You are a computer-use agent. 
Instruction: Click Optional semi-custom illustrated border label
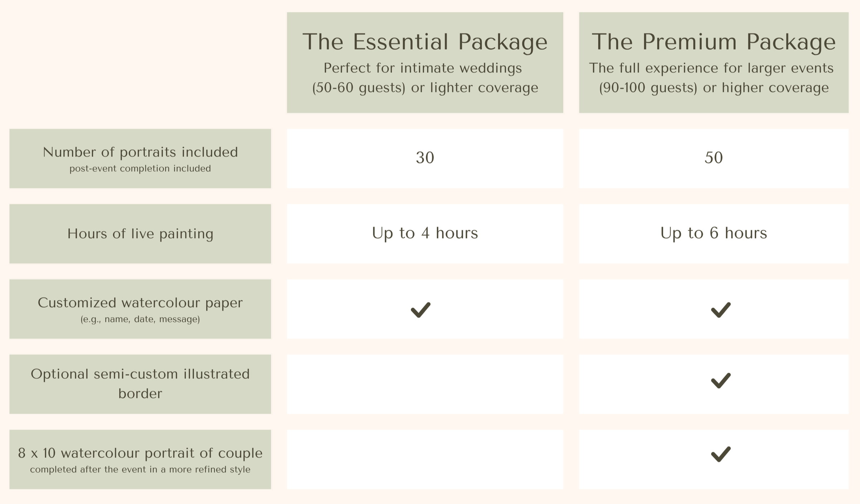tap(140, 384)
